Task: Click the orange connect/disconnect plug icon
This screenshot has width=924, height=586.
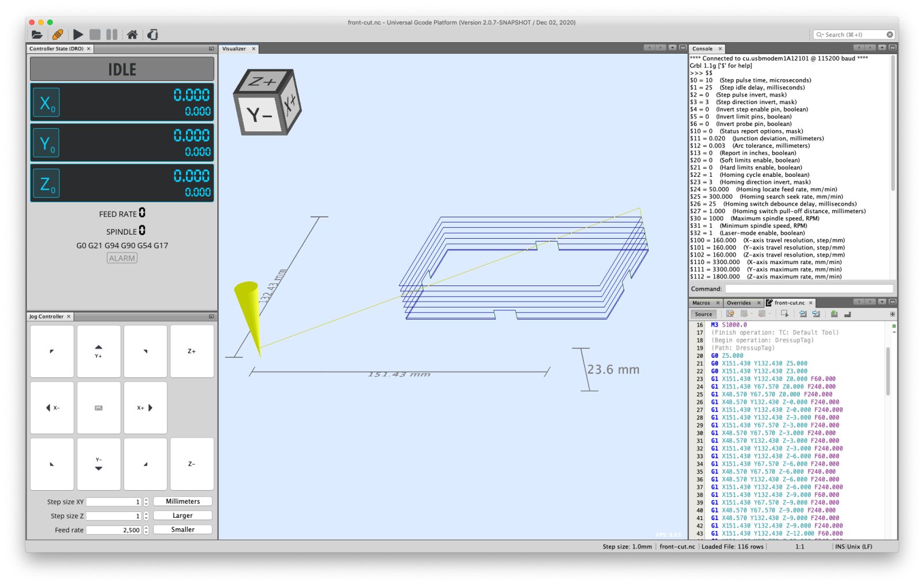Action: (x=58, y=35)
